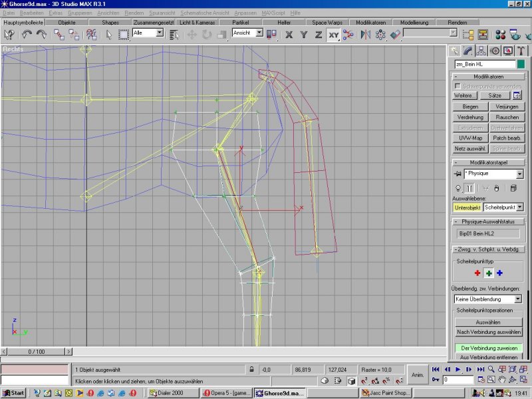This screenshot has width=532, height=399.
Task: Click the Undo arrow in the main toolbar
Action: [x=25, y=34]
